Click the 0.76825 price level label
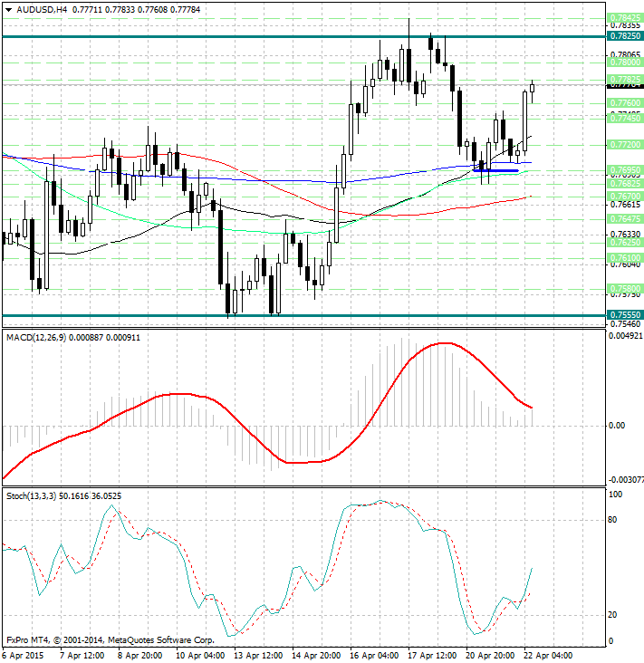 (625, 184)
